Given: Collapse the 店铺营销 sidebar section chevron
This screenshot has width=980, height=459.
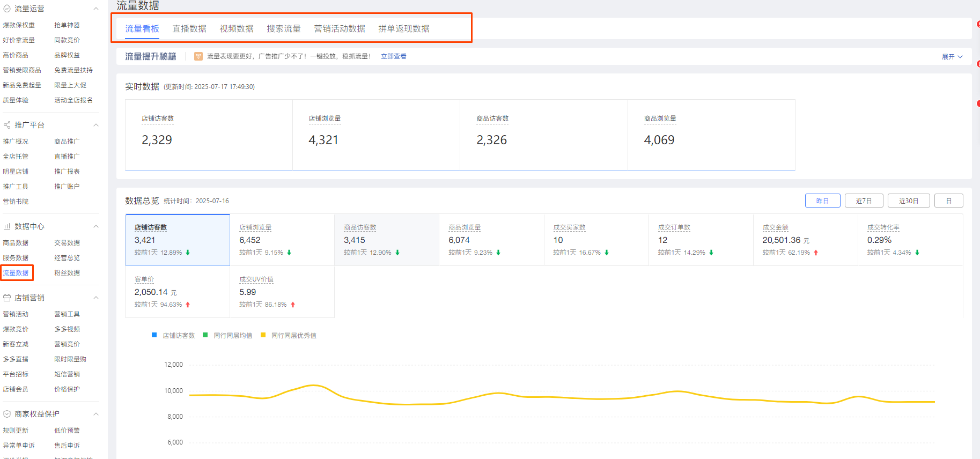Looking at the screenshot, I should (x=96, y=298).
